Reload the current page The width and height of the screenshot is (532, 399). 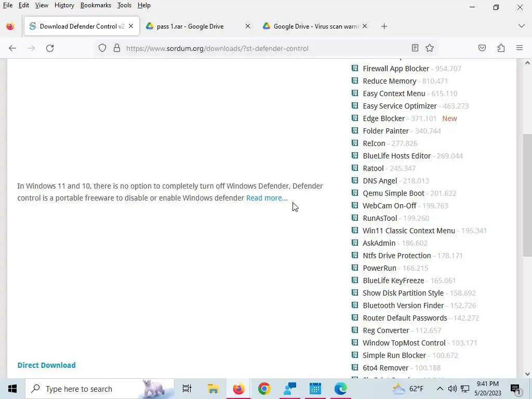click(x=50, y=48)
